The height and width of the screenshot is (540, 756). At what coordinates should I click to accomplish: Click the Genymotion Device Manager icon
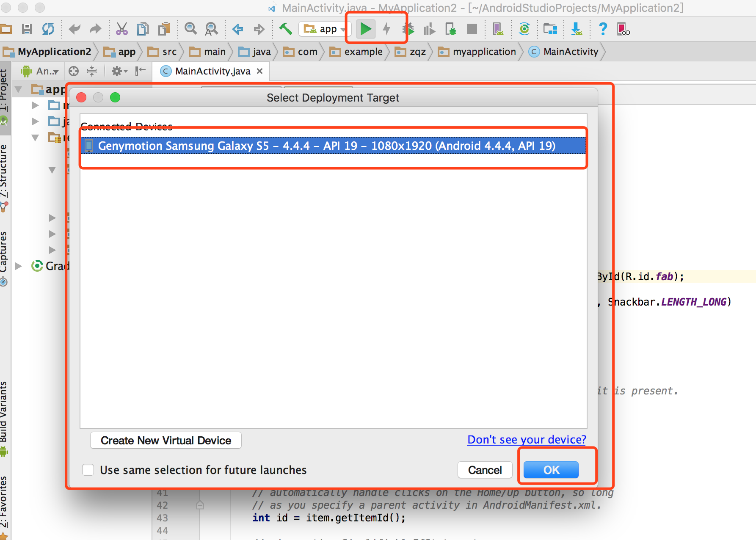pos(623,29)
